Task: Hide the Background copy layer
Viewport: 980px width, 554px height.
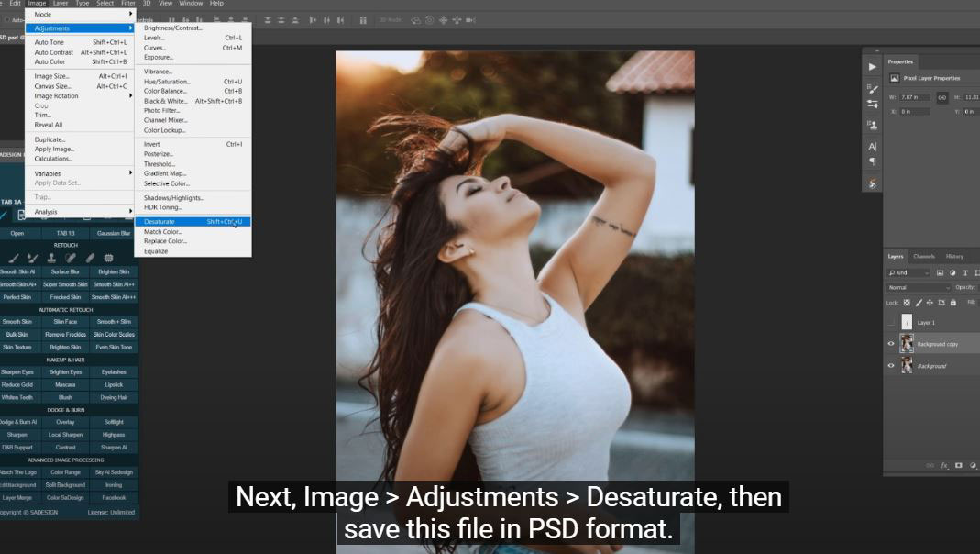Action: pyautogui.click(x=890, y=344)
